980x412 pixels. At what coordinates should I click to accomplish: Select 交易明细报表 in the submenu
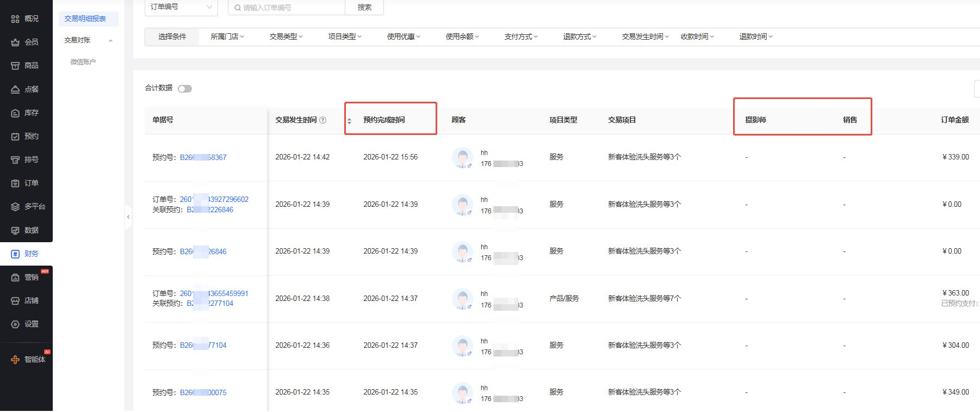[x=85, y=19]
